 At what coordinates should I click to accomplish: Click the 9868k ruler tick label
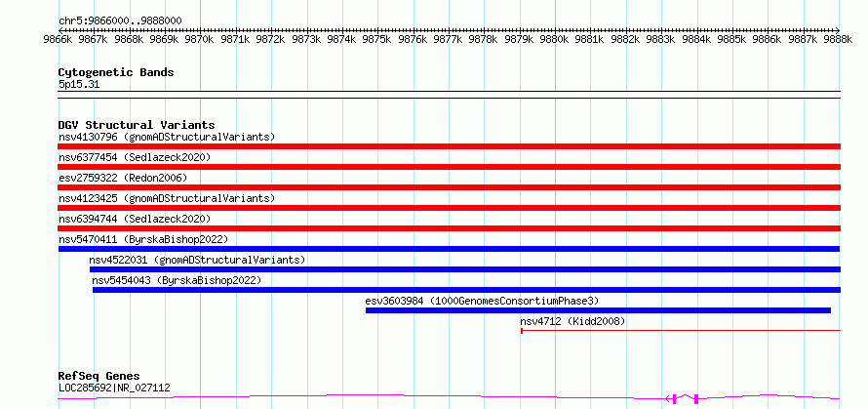tap(130, 39)
